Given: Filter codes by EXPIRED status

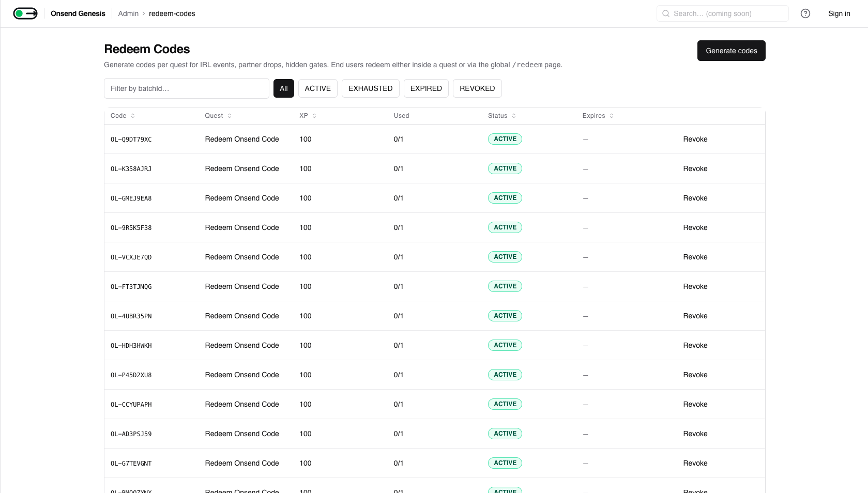Looking at the screenshot, I should pos(426,88).
